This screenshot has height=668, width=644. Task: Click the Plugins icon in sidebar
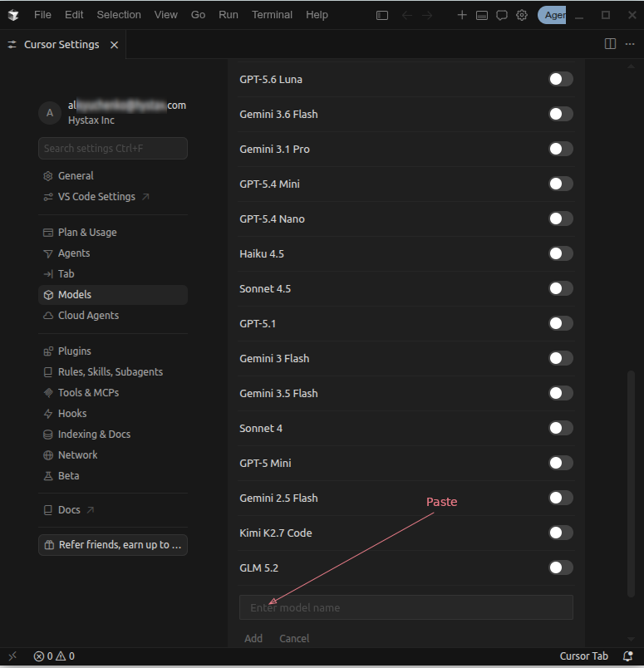pyautogui.click(x=48, y=351)
